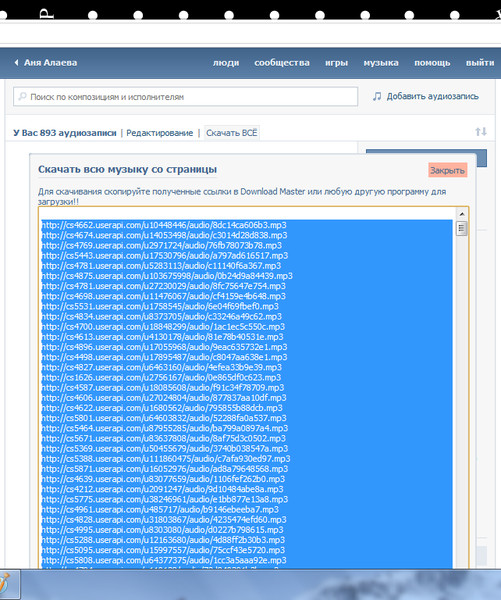The image size is (501, 600).
Task: Open the люди menu item
Action: pyautogui.click(x=226, y=63)
